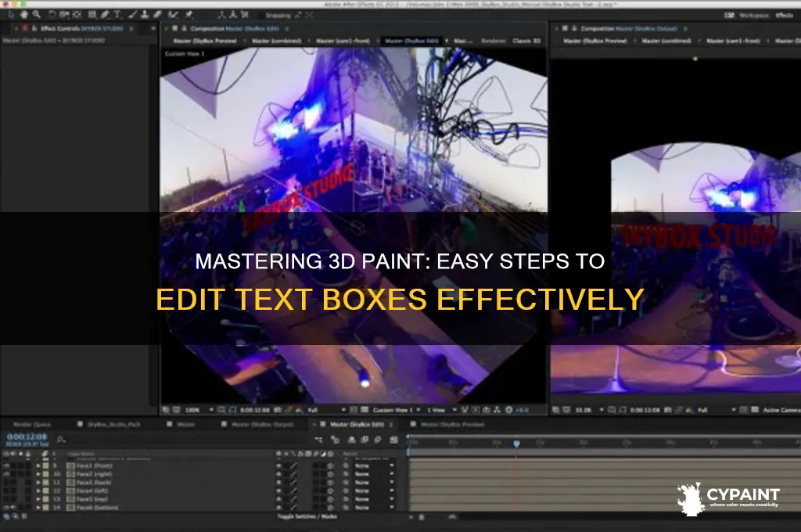The width and height of the screenshot is (801, 532).
Task: Select the Pen tool
Action: [106, 15]
